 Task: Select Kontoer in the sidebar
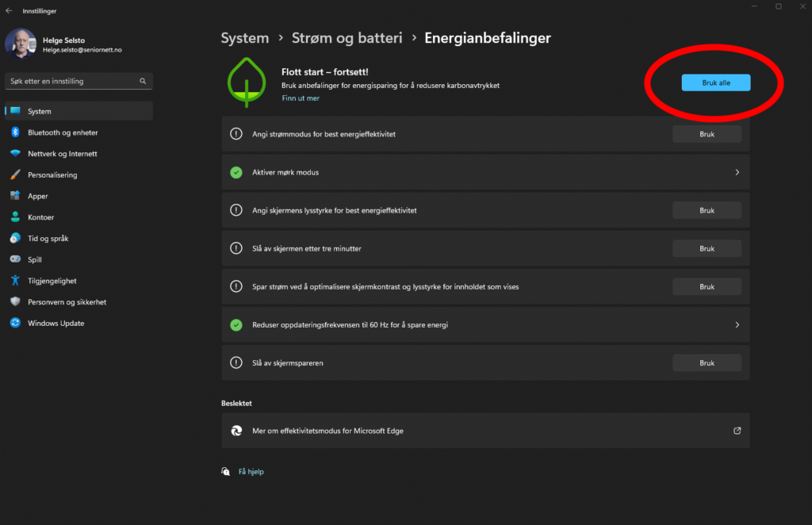coord(40,217)
